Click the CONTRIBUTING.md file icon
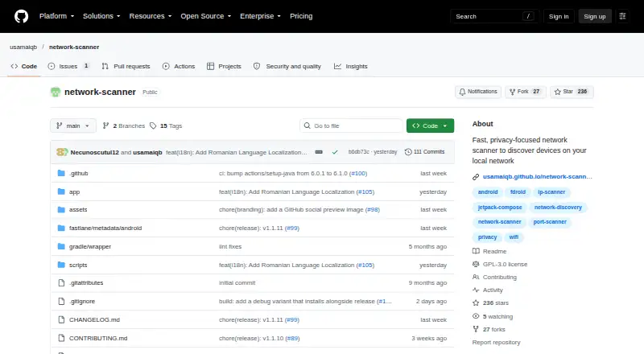This screenshot has width=644, height=354. (61, 339)
